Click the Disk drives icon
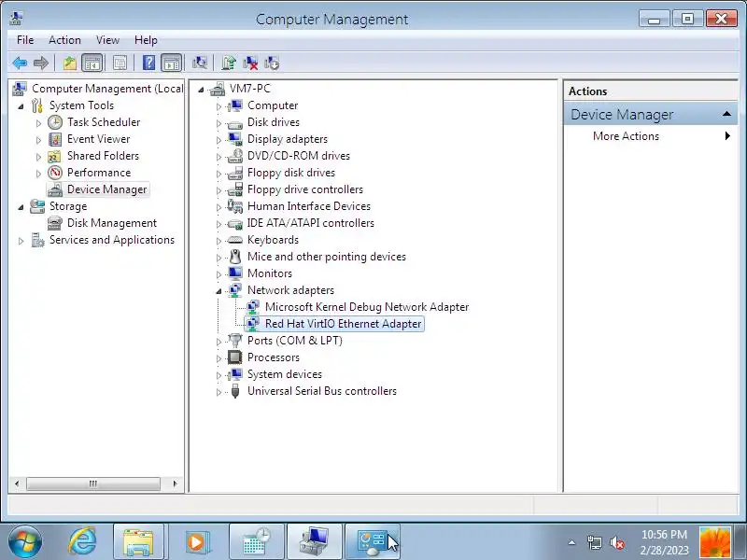747x560 pixels. click(x=235, y=123)
